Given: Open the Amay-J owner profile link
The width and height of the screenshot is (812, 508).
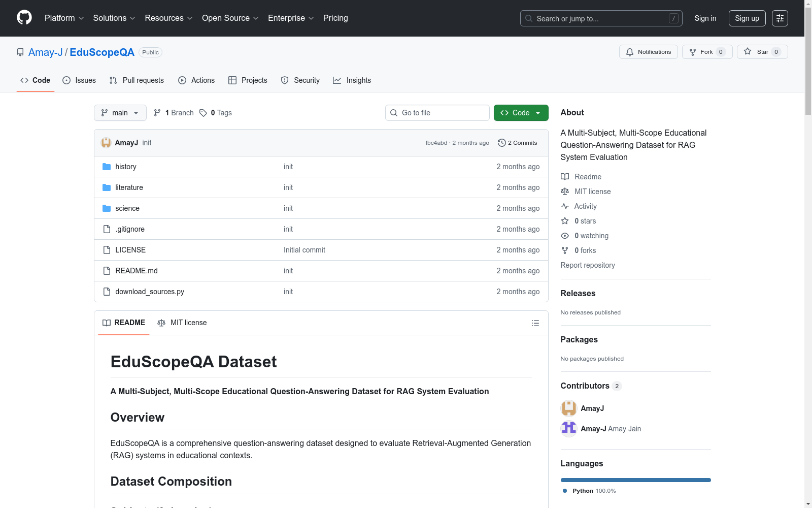Looking at the screenshot, I should click(x=46, y=52).
